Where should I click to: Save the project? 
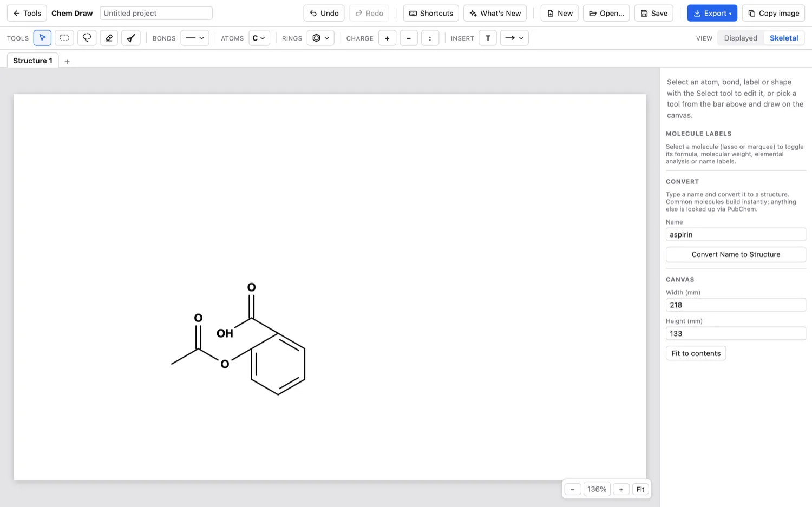(x=654, y=13)
